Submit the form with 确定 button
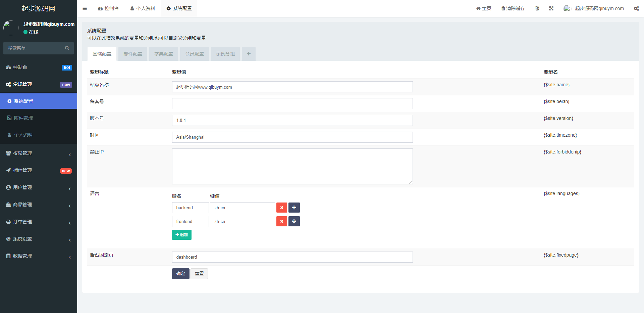The width and height of the screenshot is (644, 313). point(181,274)
